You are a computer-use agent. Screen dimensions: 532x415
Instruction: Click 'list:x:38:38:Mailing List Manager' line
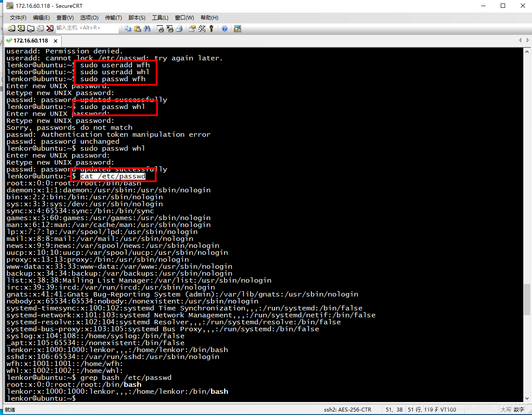click(139, 280)
